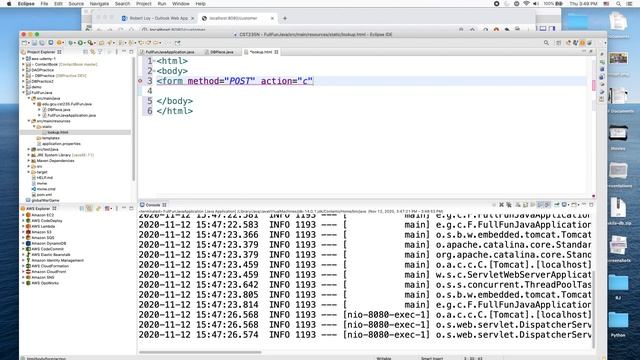Image resolution: width=640 pixels, height=360 pixels.
Task: Open the Run button dropdown arrow
Action: (85, 43)
